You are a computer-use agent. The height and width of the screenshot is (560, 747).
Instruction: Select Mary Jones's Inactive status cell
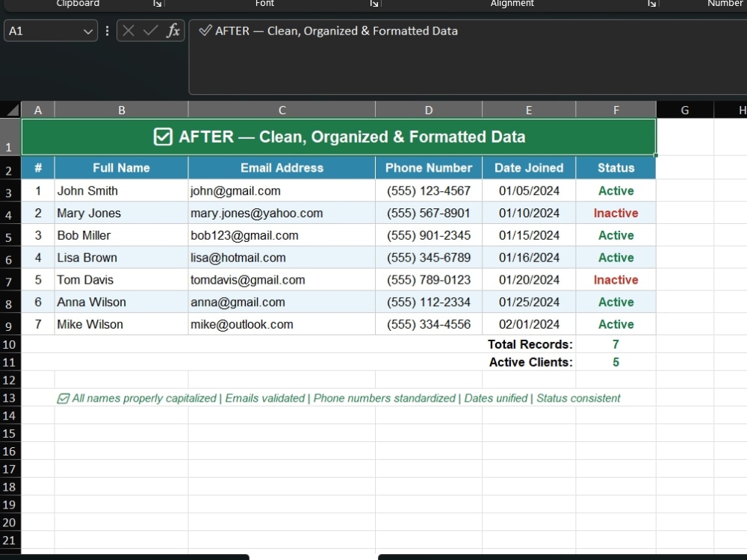point(616,213)
